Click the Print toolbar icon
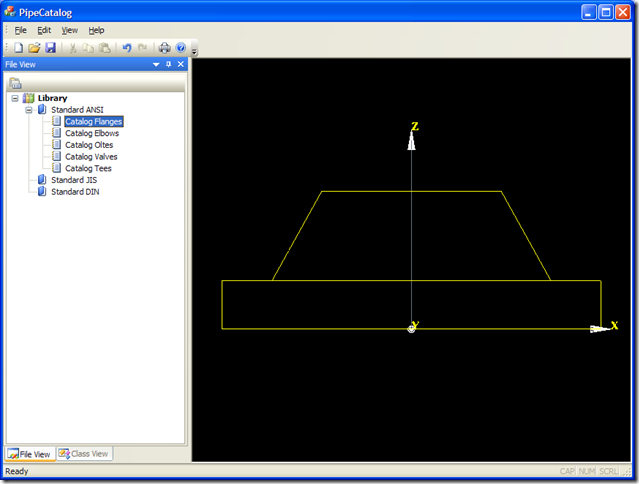Image resolution: width=639 pixels, height=484 pixels. (x=165, y=48)
